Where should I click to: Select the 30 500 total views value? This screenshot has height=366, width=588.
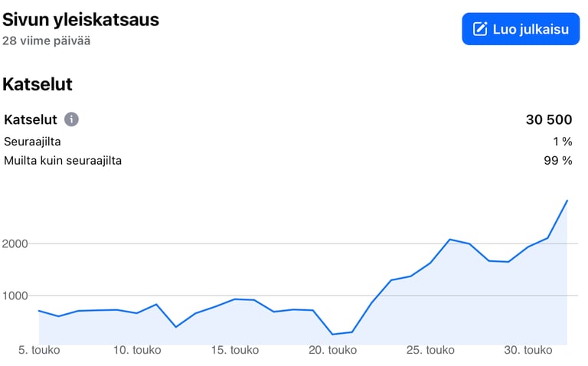pos(549,119)
